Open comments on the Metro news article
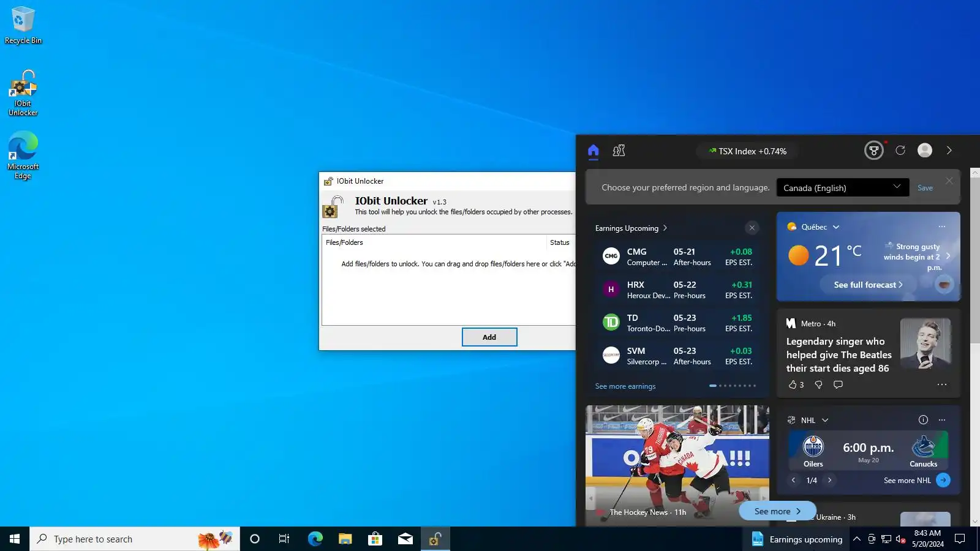 (x=838, y=384)
